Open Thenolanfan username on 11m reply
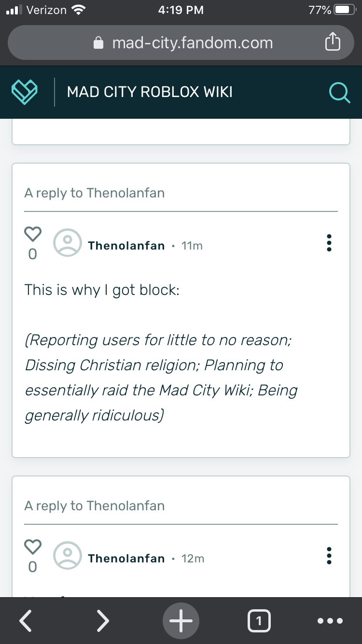Screen dimensions: 362x644 coord(126,246)
